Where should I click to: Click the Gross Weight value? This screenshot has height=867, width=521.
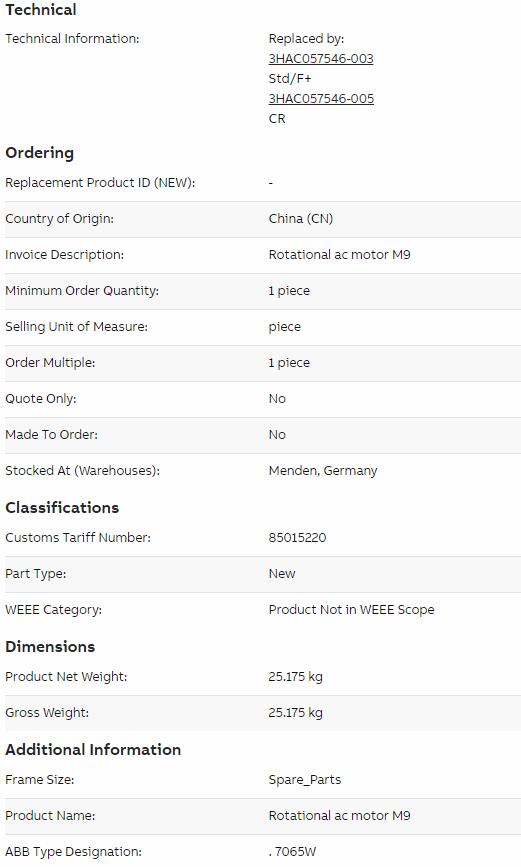pos(295,712)
